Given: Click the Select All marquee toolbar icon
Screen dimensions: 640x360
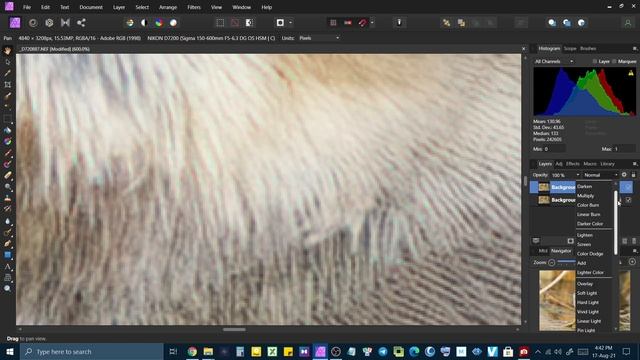Looking at the screenshot, I should pos(220,23).
